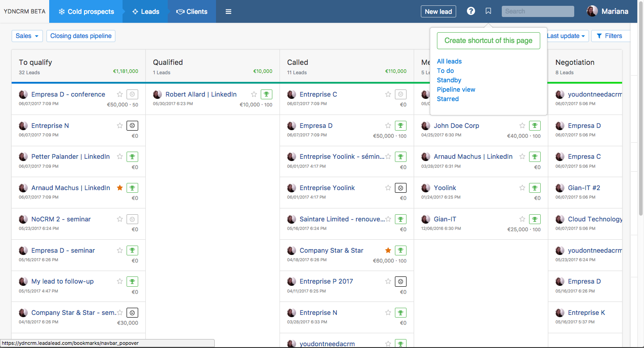Screen dimensions: 644x348
Task: Click the help question mark icon
Action: click(x=470, y=11)
